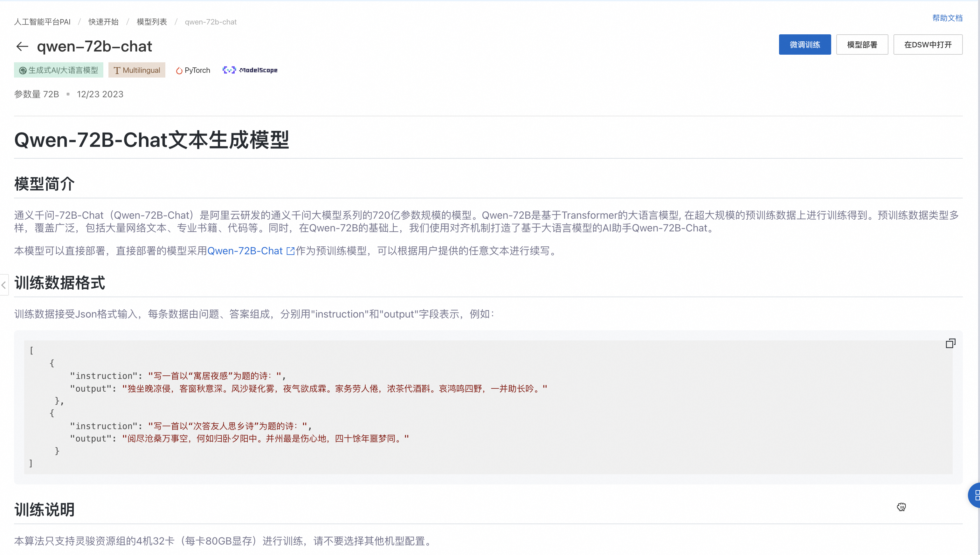This screenshot has width=980, height=555.
Task: Deploy the model via 模型部署 button
Action: [862, 44]
